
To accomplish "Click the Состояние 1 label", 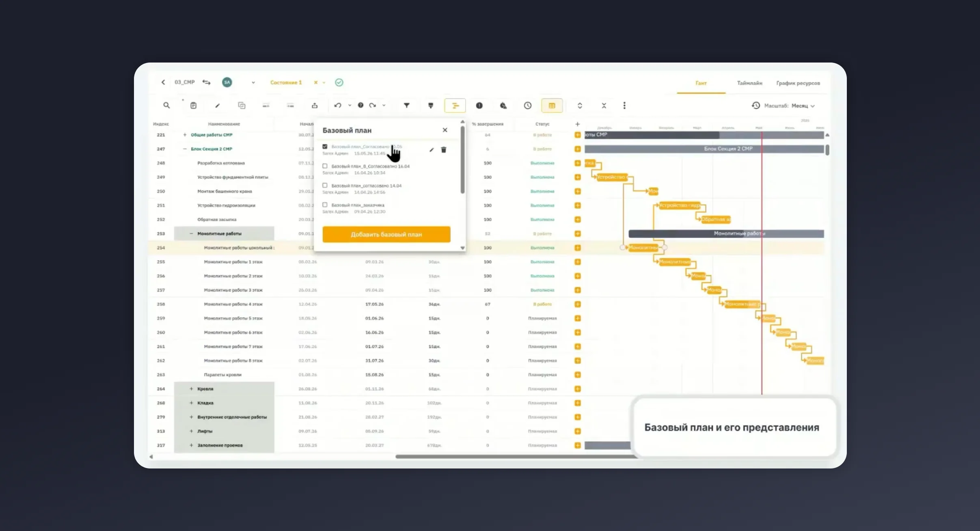I will coord(286,82).
